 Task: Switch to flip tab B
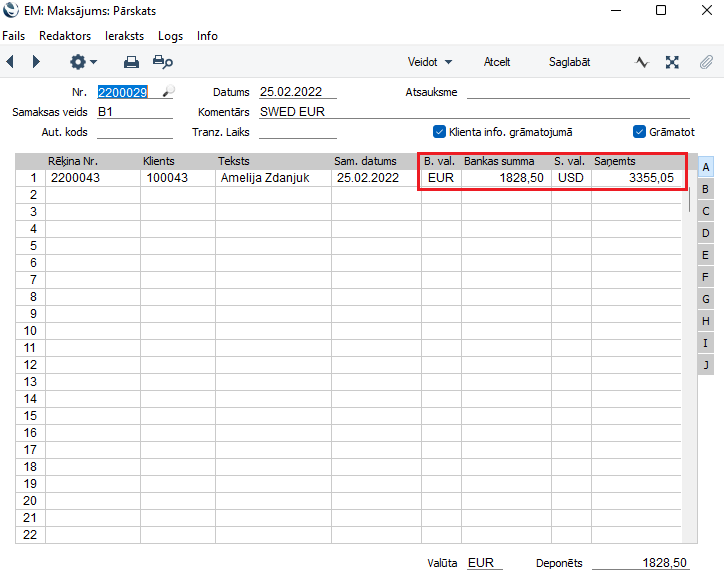[706, 189]
